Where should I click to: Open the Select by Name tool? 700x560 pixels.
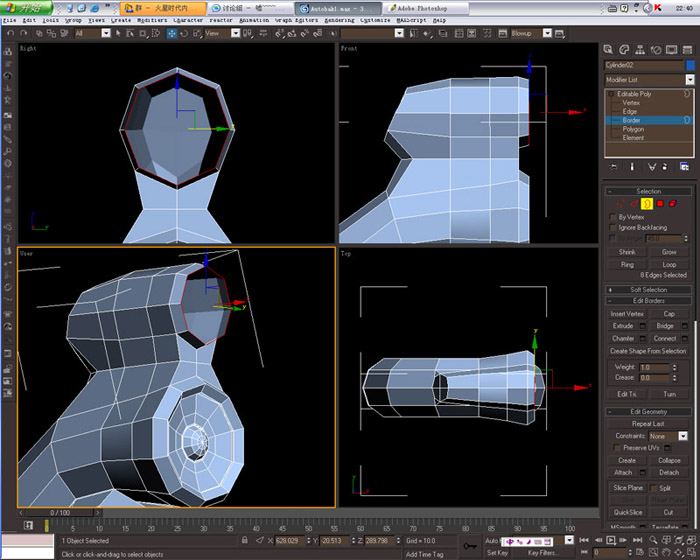click(130, 33)
